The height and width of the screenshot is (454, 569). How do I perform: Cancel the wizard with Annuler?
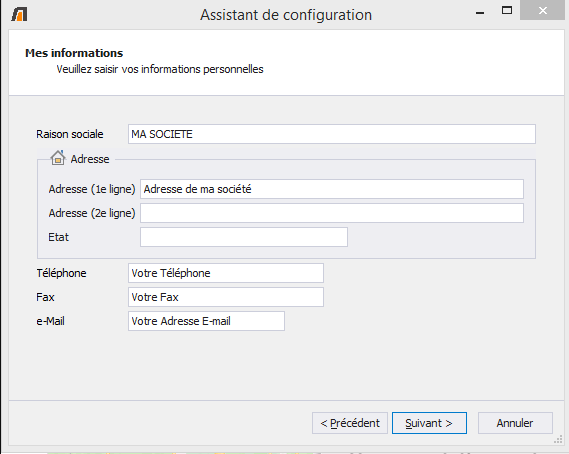[x=515, y=423]
